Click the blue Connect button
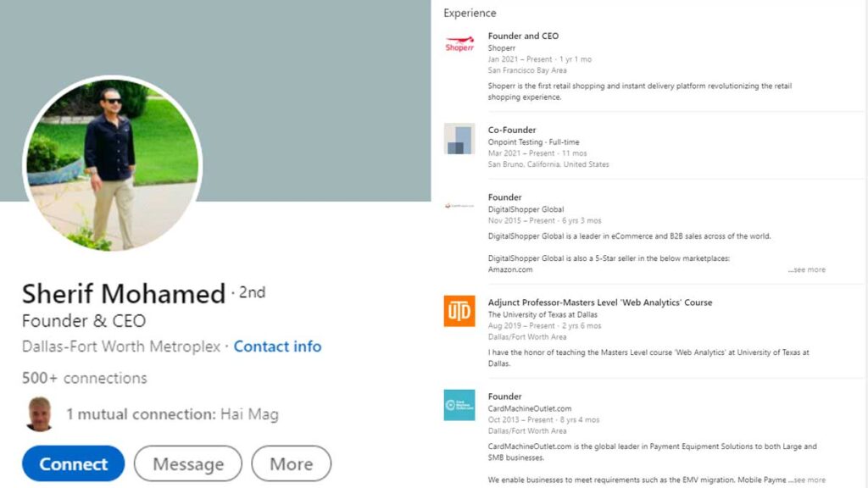 click(73, 463)
